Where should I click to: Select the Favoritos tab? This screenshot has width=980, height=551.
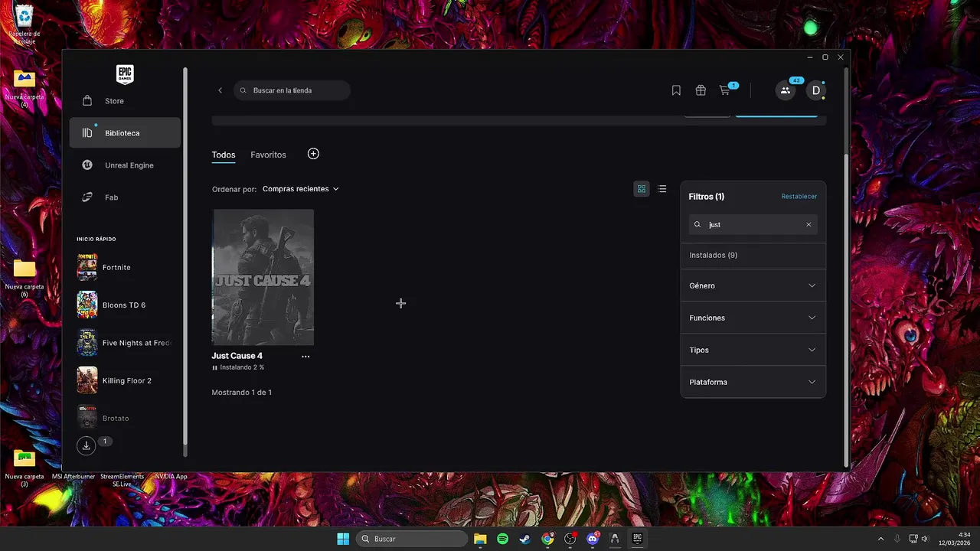click(268, 155)
